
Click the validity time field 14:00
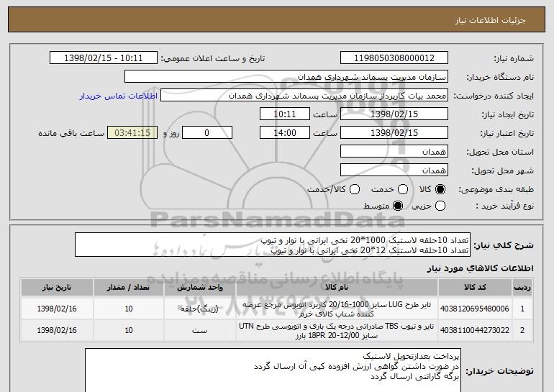(285, 133)
